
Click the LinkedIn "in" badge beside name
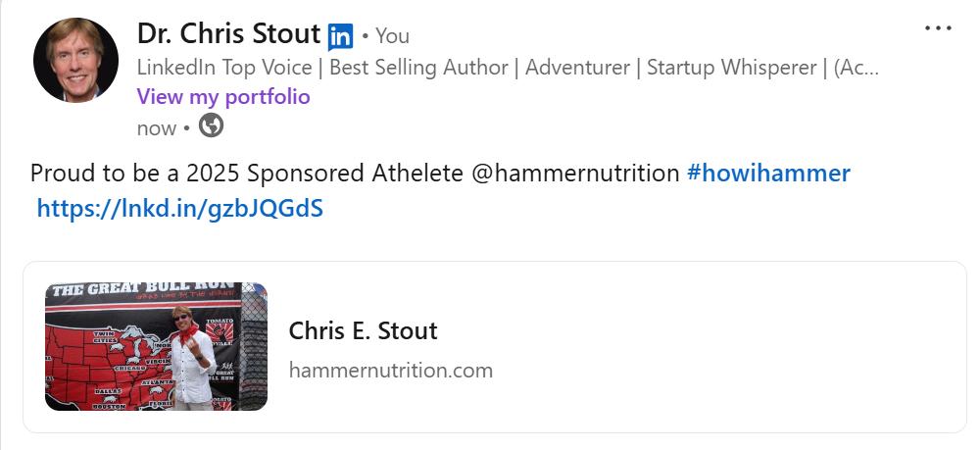click(340, 36)
